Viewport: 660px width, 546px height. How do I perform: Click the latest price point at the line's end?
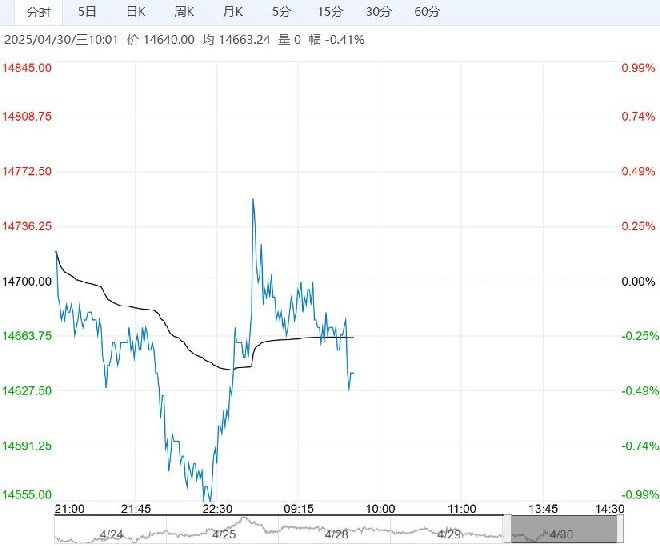pyautogui.click(x=353, y=373)
